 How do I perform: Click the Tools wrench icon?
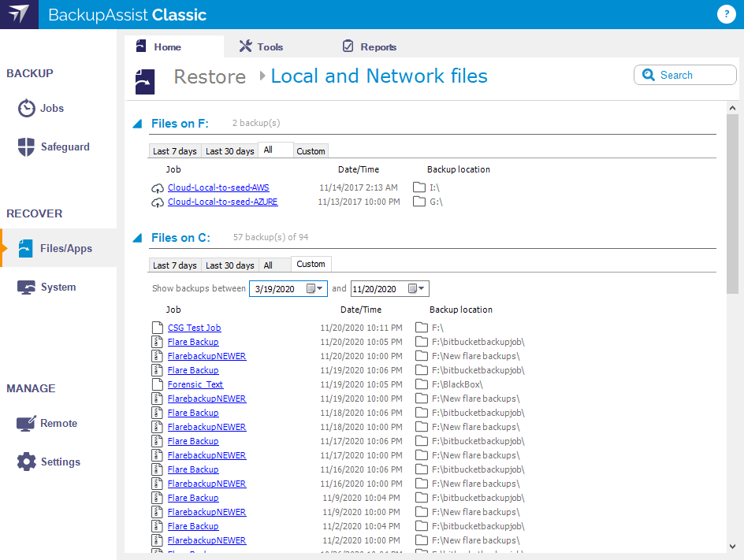pos(245,46)
